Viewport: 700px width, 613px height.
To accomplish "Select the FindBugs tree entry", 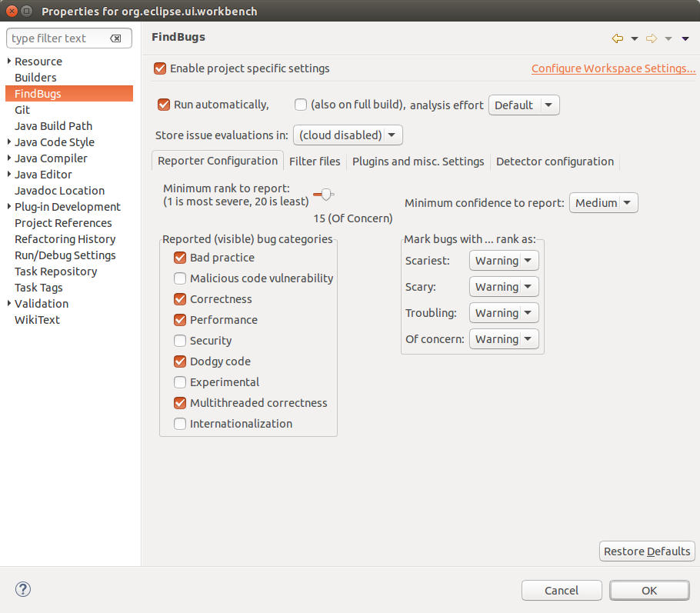I will tap(69, 94).
